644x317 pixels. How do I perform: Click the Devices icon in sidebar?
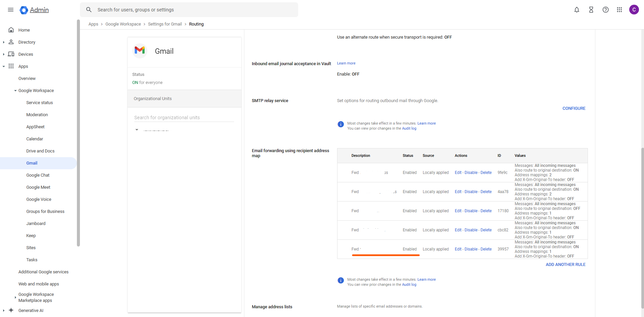11,54
